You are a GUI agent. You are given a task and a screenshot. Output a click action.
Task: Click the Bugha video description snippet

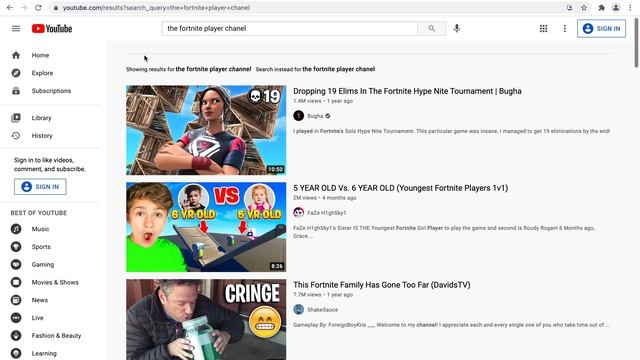[x=451, y=131]
